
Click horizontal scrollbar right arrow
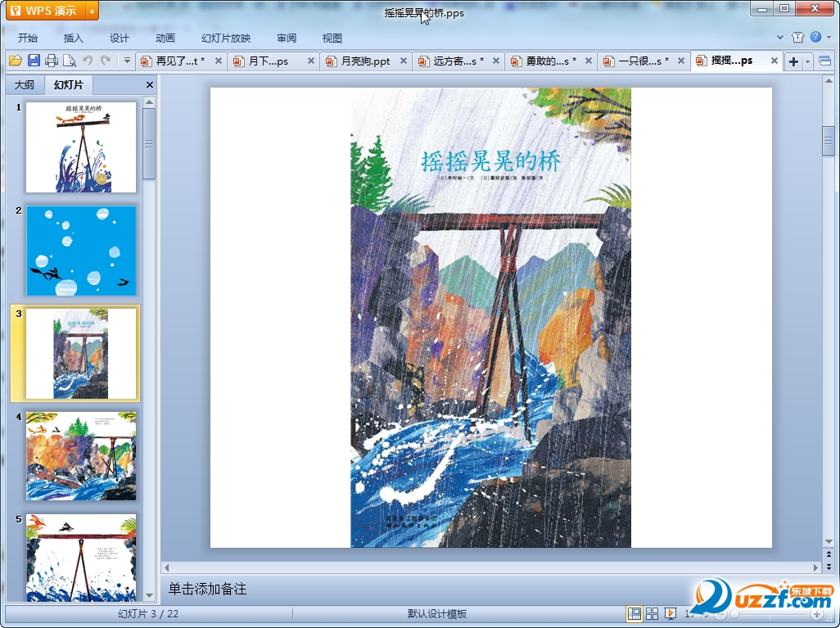[816, 567]
